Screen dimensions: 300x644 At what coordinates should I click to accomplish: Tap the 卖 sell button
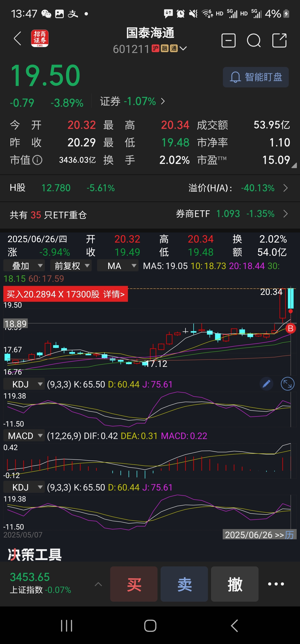click(x=184, y=584)
